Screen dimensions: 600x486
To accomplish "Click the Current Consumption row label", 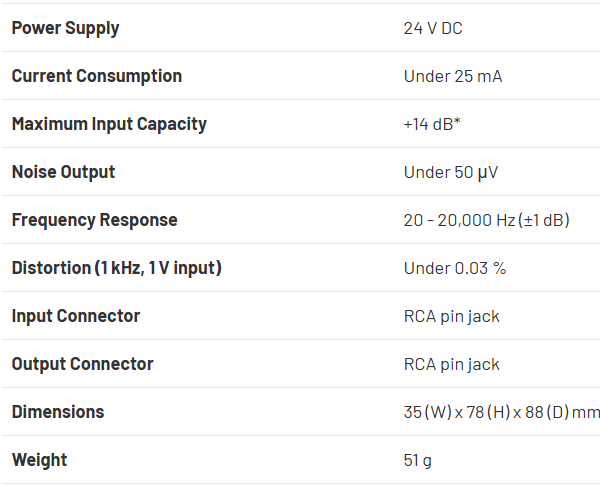I will click(97, 76).
